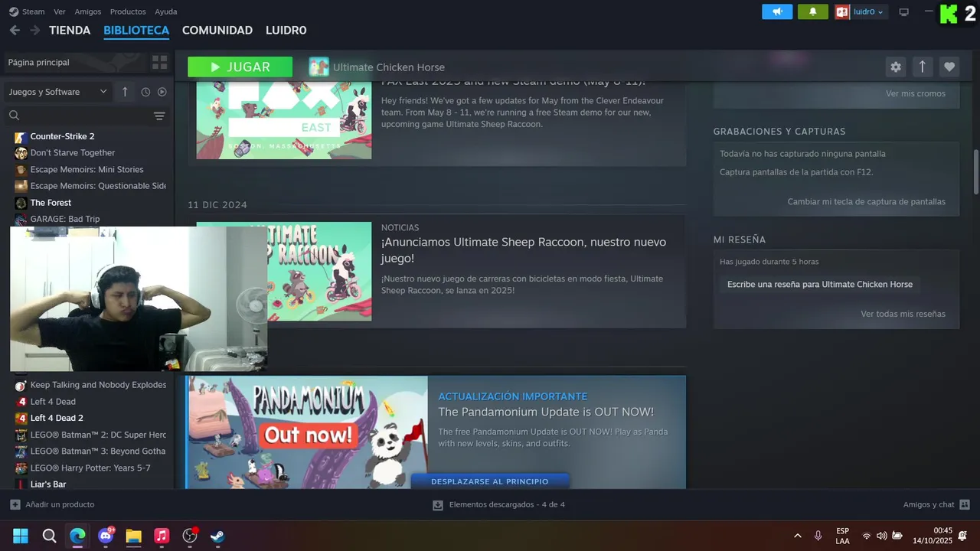Open the green notifications bell
This screenshot has height=551, width=980.
pyautogui.click(x=812, y=11)
